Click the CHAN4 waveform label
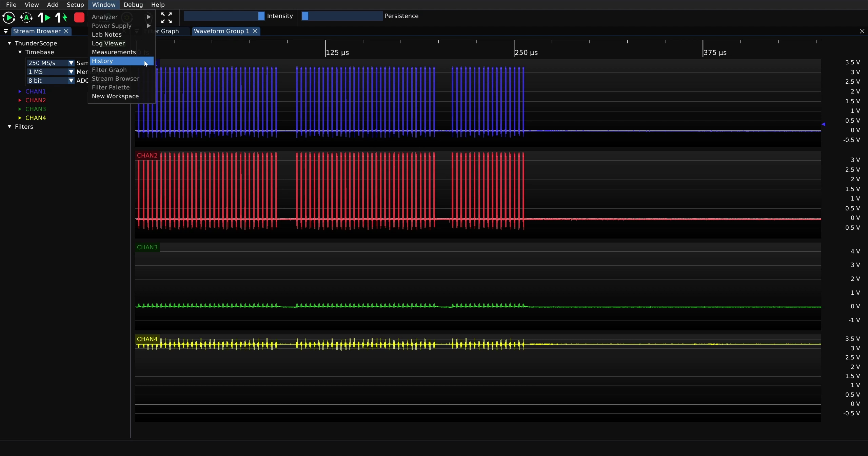Screen dimensions: 868x456 (147, 339)
